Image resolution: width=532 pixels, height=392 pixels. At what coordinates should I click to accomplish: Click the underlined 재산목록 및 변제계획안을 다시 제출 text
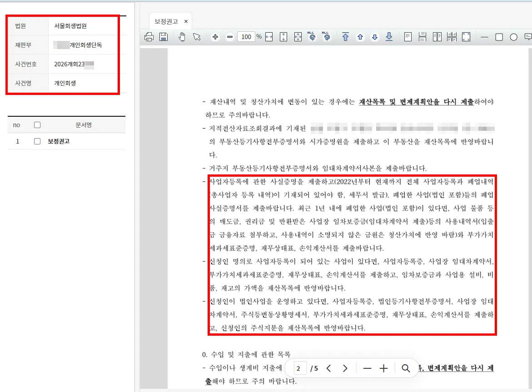416,102
